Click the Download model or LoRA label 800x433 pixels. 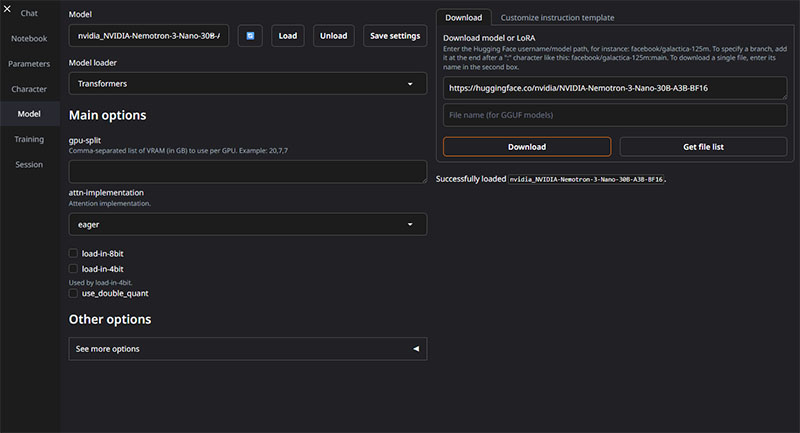point(489,38)
